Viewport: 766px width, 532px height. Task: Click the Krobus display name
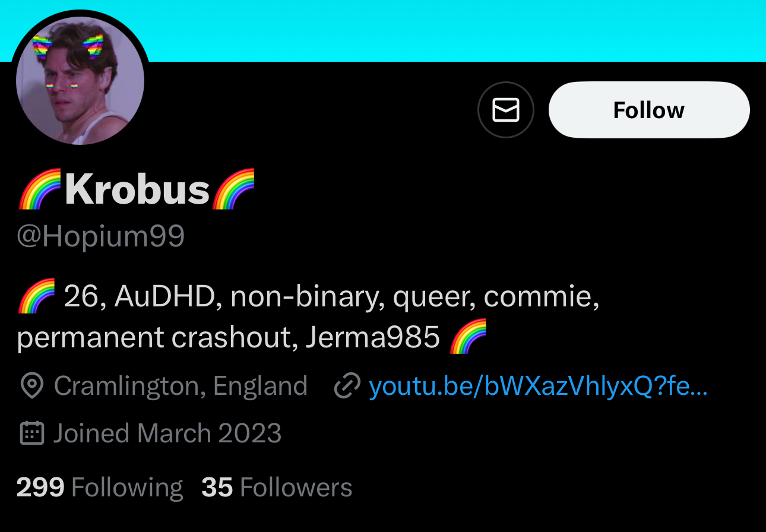click(x=137, y=189)
